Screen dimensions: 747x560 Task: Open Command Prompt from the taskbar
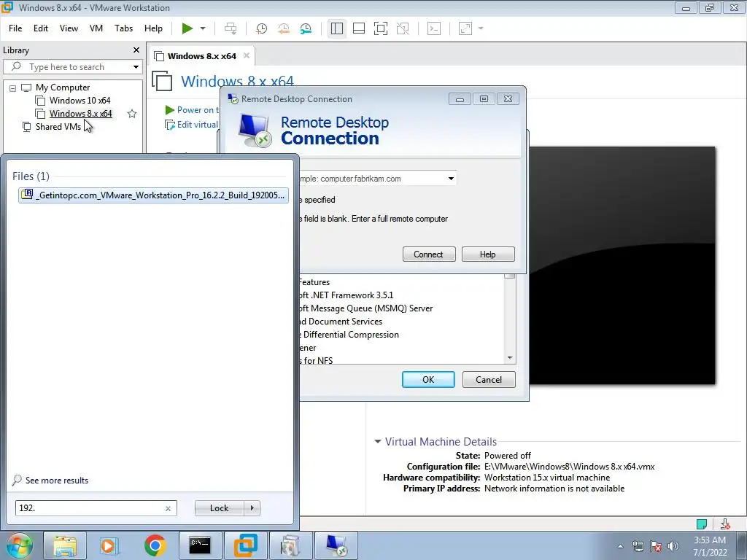(200, 545)
